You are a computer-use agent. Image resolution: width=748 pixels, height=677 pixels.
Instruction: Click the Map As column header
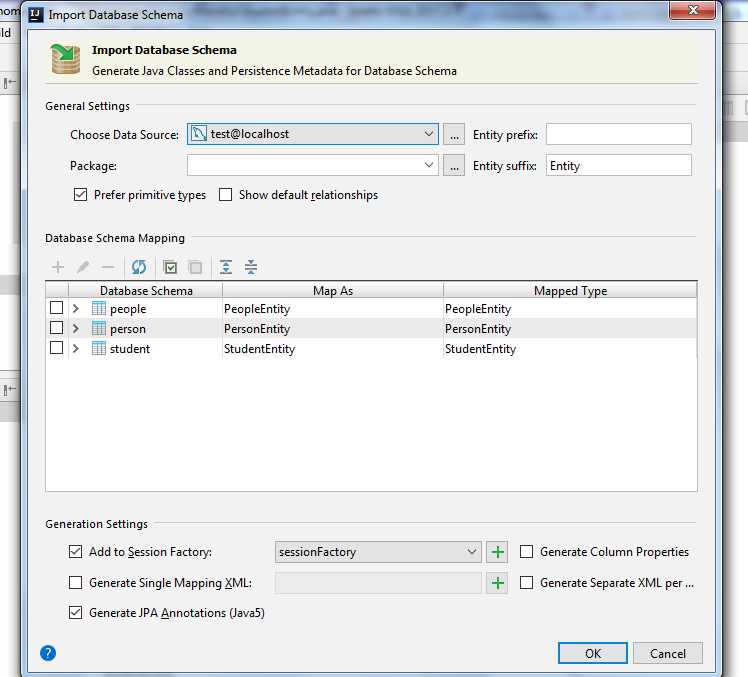coord(333,291)
